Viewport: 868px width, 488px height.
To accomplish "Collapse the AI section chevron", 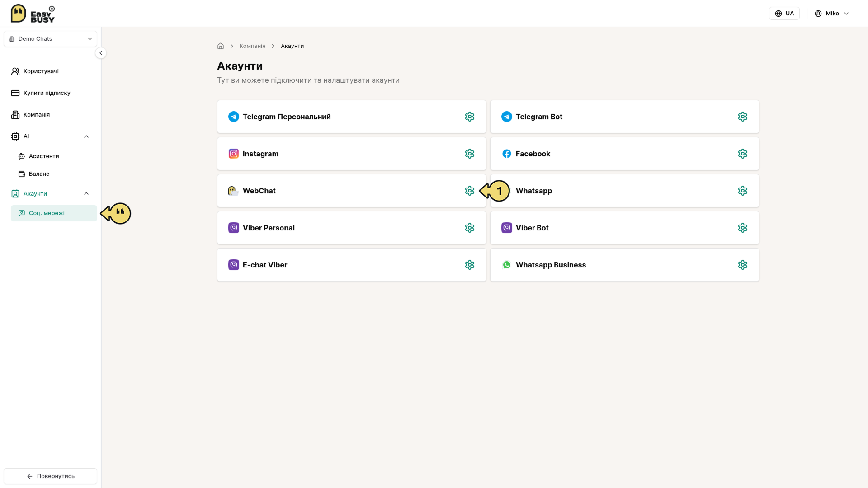I will pyautogui.click(x=86, y=136).
